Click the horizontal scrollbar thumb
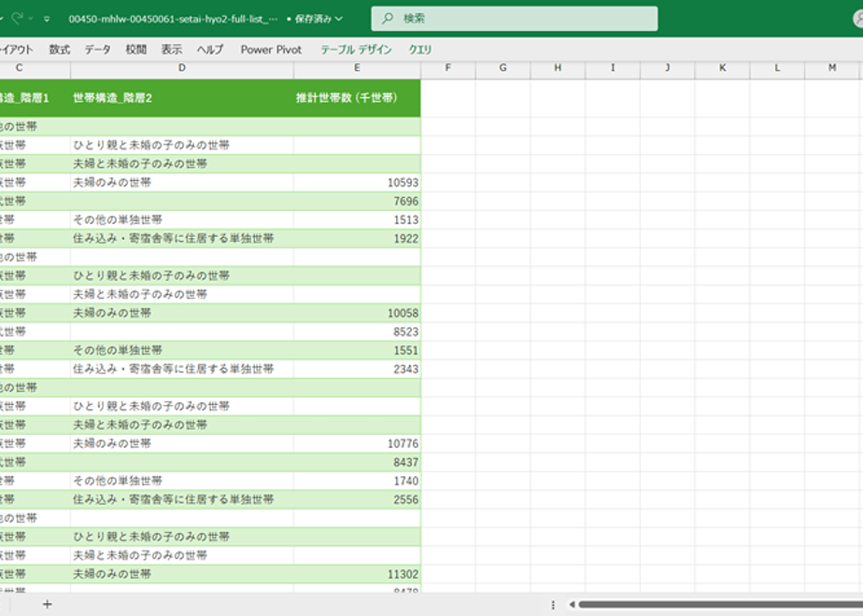Screen dimensions: 863x616 click(x=720, y=605)
